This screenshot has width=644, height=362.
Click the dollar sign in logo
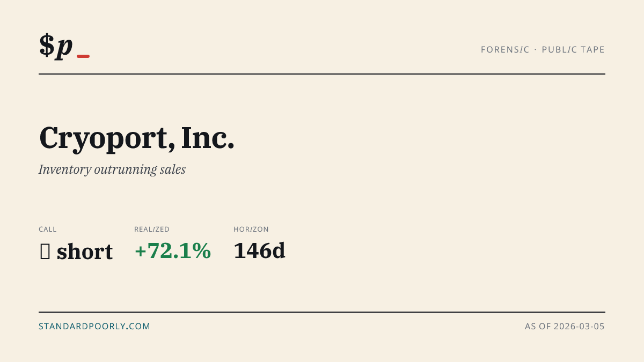(x=47, y=45)
